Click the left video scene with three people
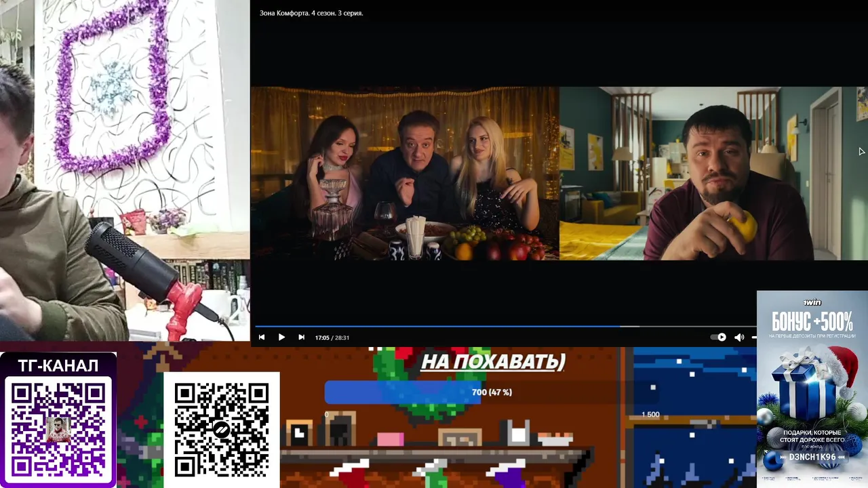The image size is (868, 488). [405, 174]
